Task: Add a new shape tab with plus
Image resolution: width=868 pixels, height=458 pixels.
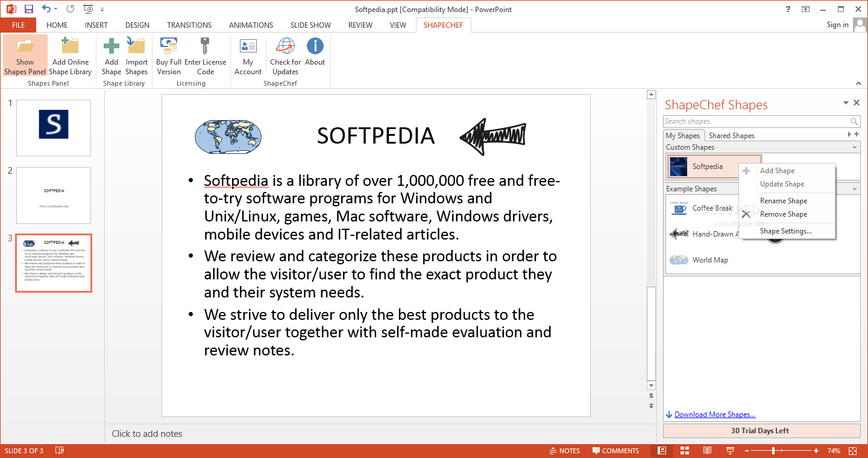Action: click(x=857, y=134)
